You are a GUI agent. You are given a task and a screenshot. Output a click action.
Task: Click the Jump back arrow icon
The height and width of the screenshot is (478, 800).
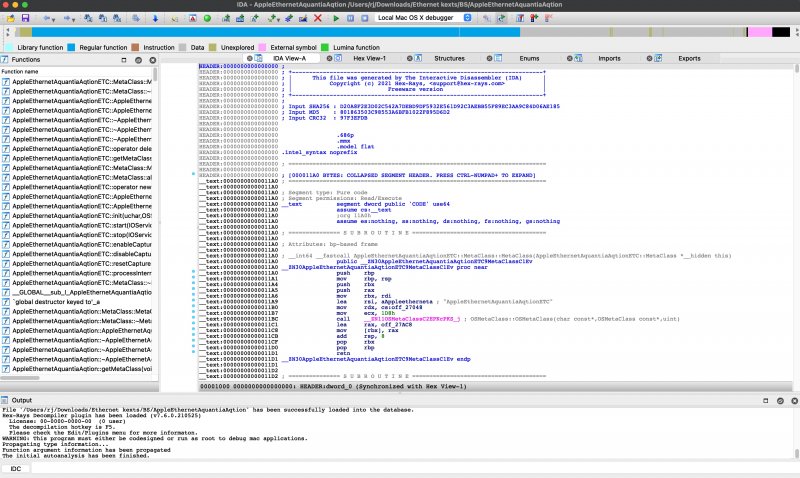click(x=48, y=18)
